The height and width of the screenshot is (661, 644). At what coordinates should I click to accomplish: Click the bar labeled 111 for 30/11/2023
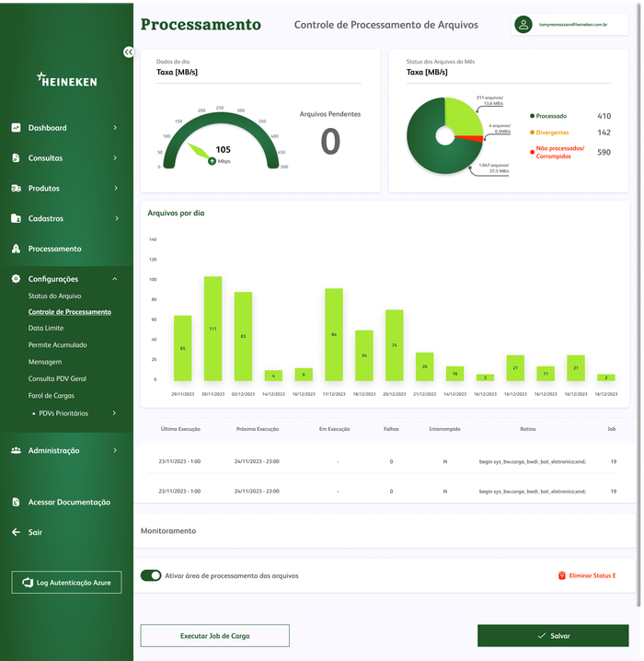(x=213, y=329)
